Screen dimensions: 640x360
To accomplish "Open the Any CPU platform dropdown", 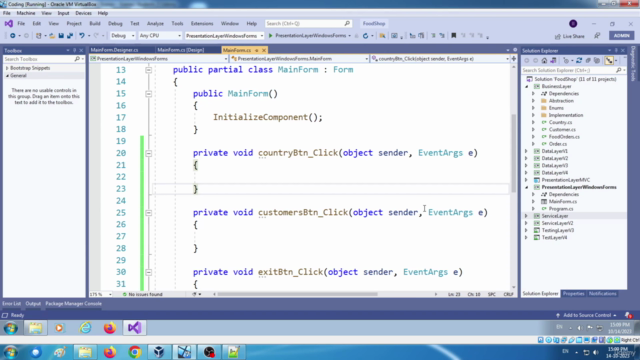I will click(x=160, y=36).
